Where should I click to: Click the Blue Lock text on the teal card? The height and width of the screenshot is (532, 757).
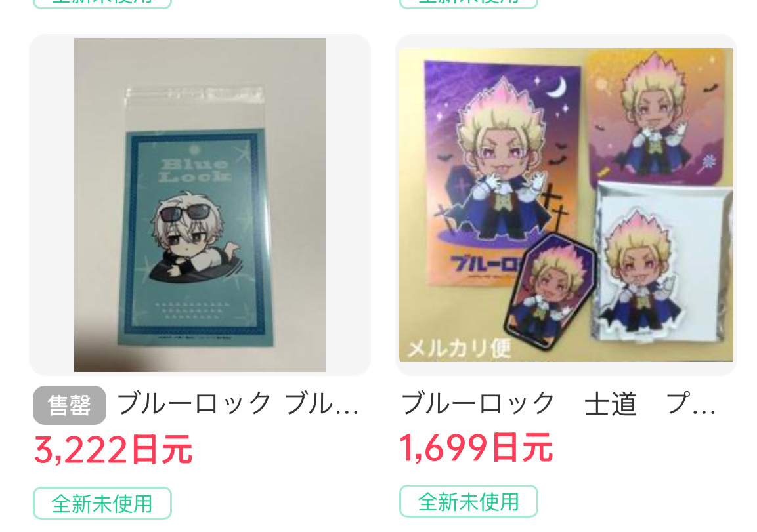(x=195, y=170)
